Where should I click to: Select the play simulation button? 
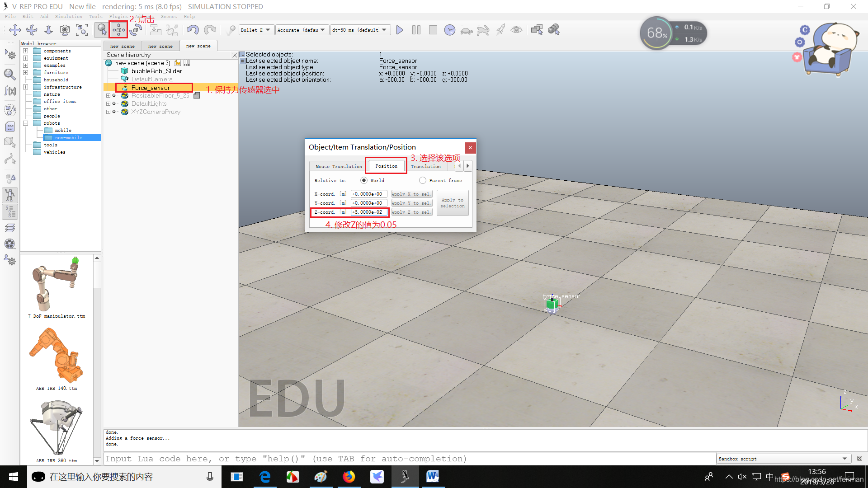(400, 30)
